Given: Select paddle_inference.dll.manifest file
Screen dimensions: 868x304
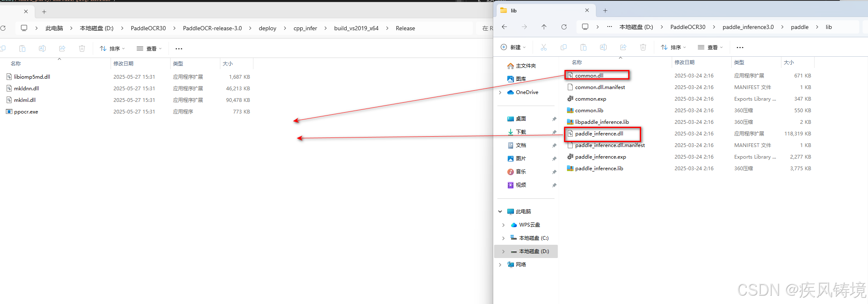Looking at the screenshot, I should 610,145.
